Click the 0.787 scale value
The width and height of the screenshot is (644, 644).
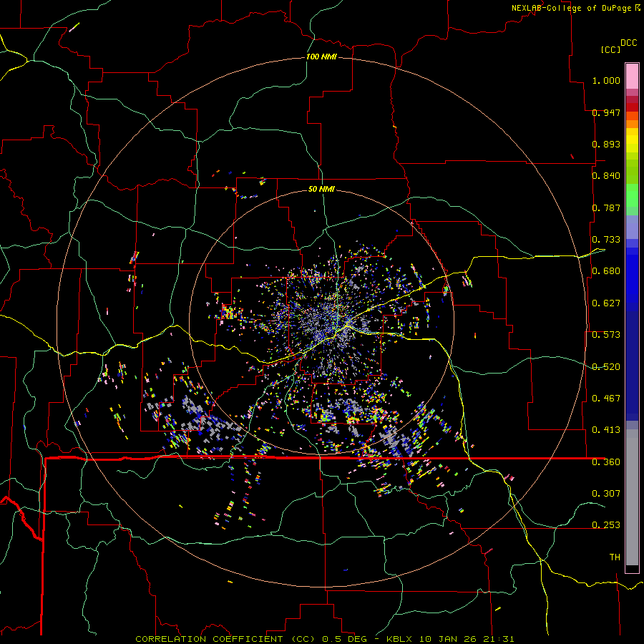click(606, 208)
